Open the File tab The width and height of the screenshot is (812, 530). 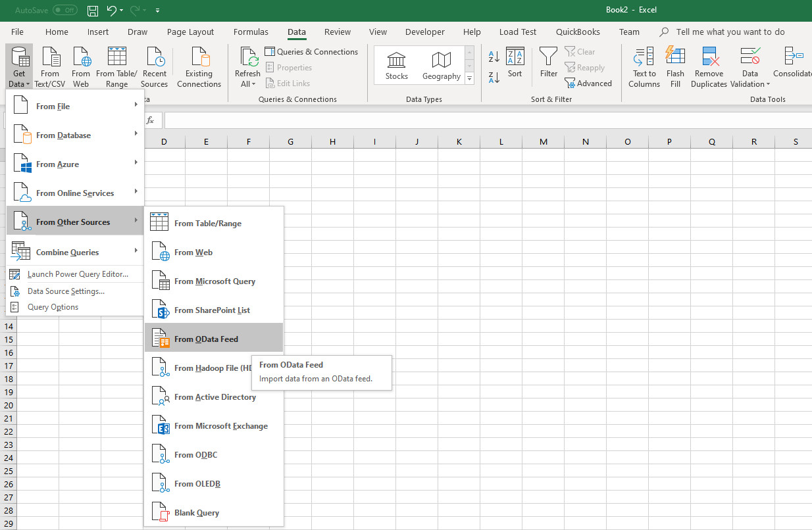[x=17, y=32]
